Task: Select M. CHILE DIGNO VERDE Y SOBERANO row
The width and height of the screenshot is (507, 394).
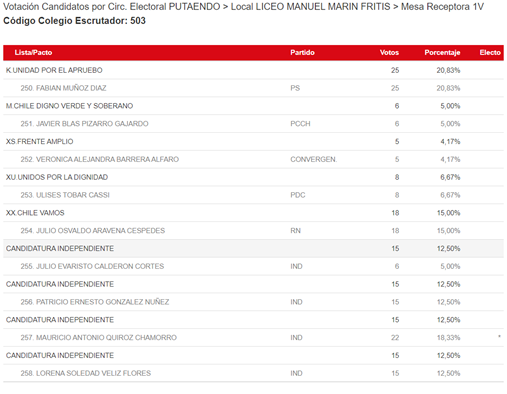Action: [x=253, y=106]
